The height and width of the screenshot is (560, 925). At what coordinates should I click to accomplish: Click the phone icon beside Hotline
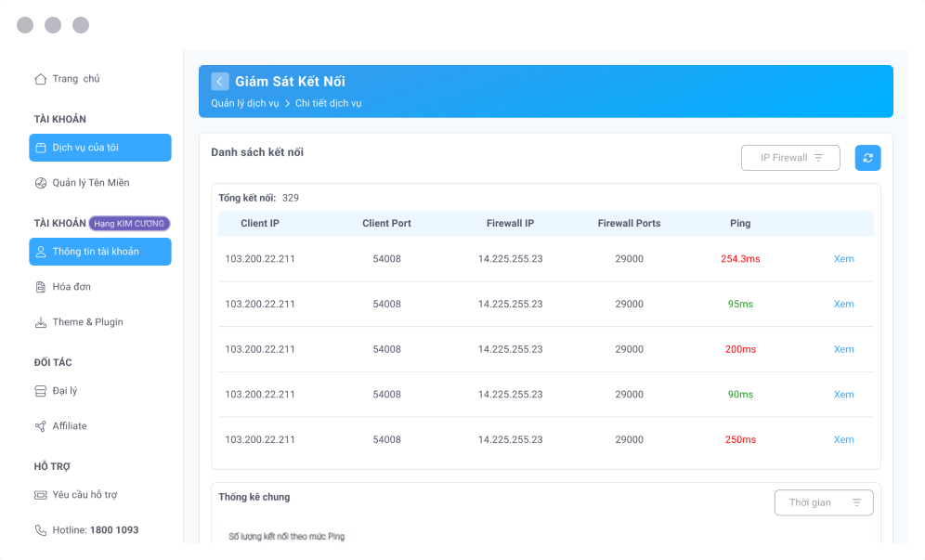[x=40, y=530]
